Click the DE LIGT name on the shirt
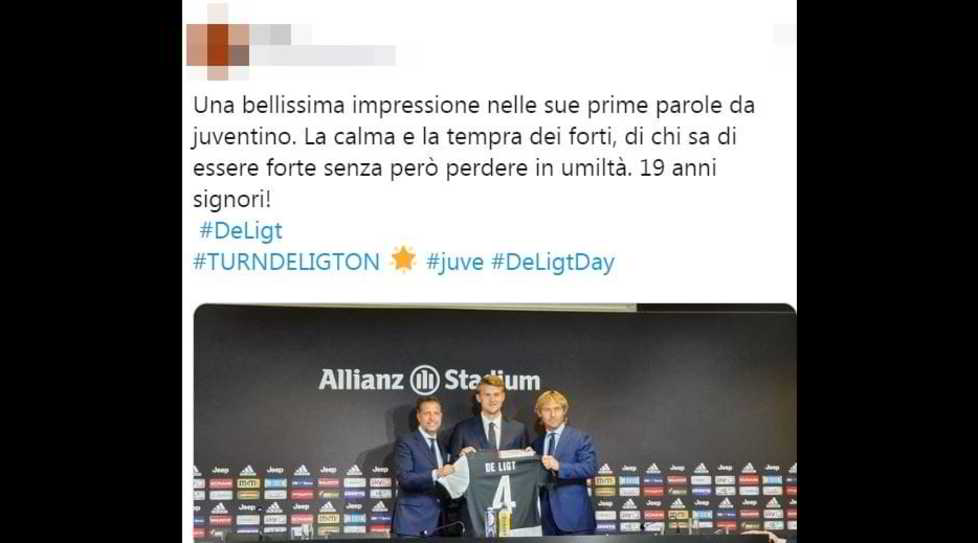This screenshot has height=543, width=978. [x=500, y=466]
